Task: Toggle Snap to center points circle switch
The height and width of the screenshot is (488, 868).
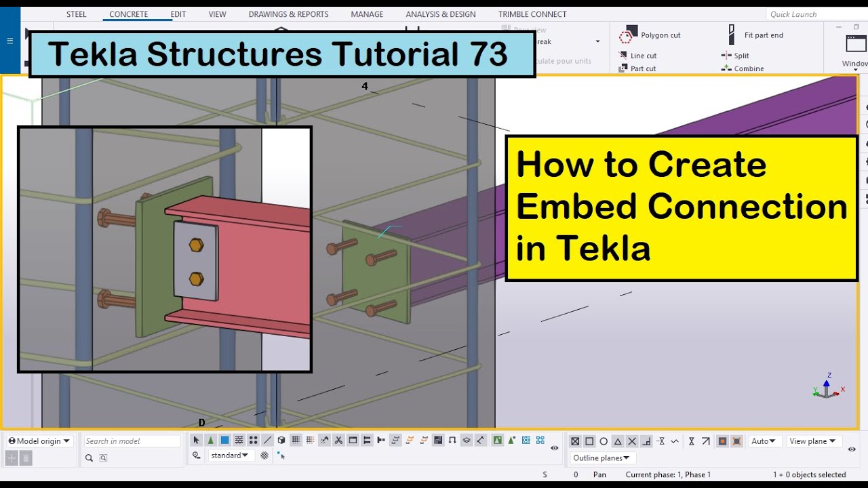Action: click(604, 441)
